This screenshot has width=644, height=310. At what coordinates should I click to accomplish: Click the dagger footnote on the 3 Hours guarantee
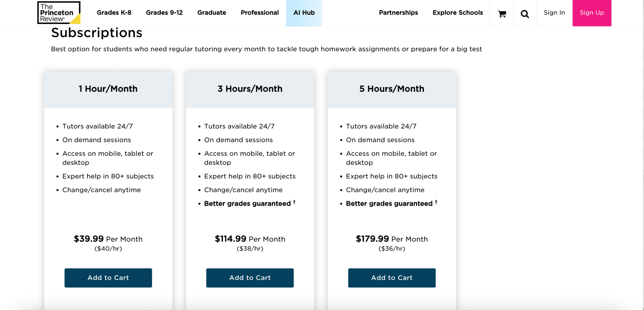pyautogui.click(x=294, y=201)
